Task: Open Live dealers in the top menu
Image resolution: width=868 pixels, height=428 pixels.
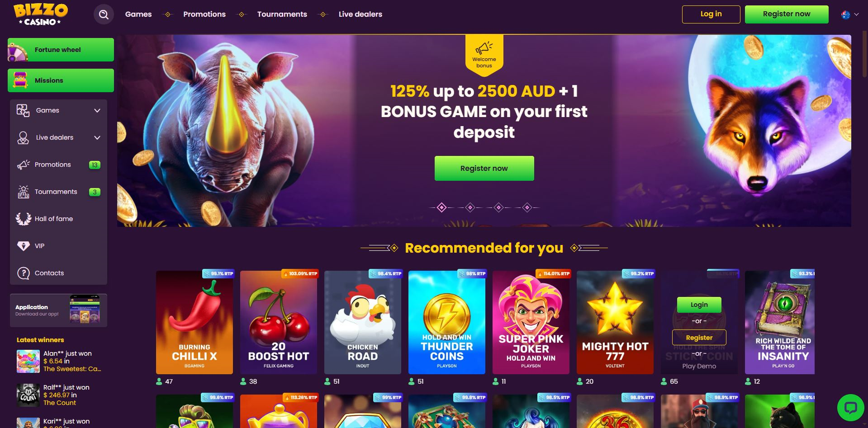Action: (360, 14)
